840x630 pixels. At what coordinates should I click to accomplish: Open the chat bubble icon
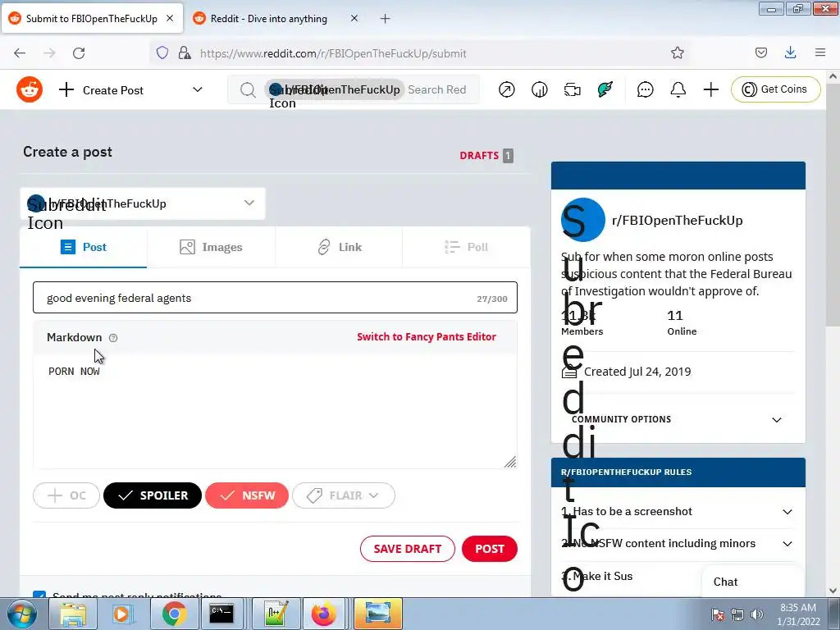(x=645, y=89)
